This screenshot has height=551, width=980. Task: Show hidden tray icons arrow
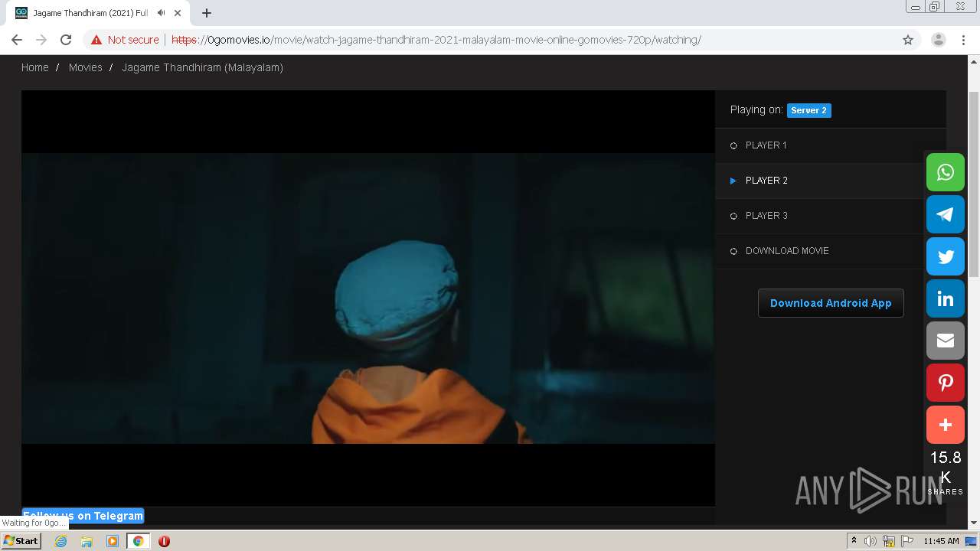coord(854,540)
